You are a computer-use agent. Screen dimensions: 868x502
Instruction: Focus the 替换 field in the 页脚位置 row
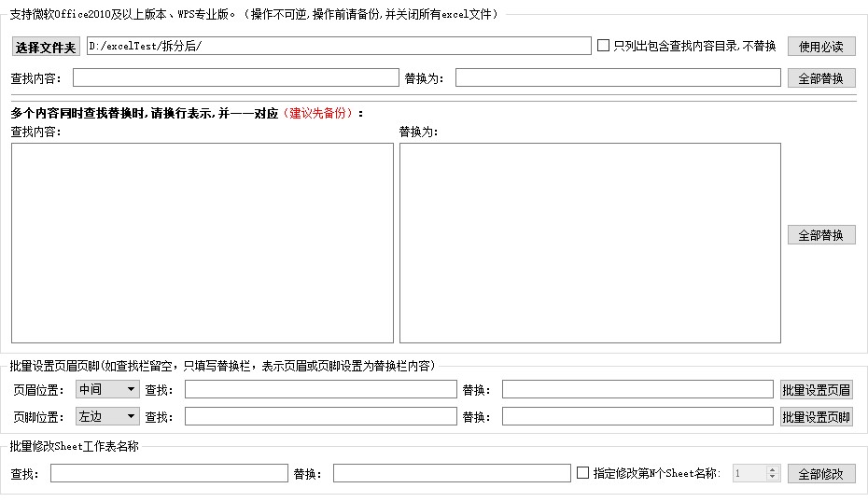[637, 416]
